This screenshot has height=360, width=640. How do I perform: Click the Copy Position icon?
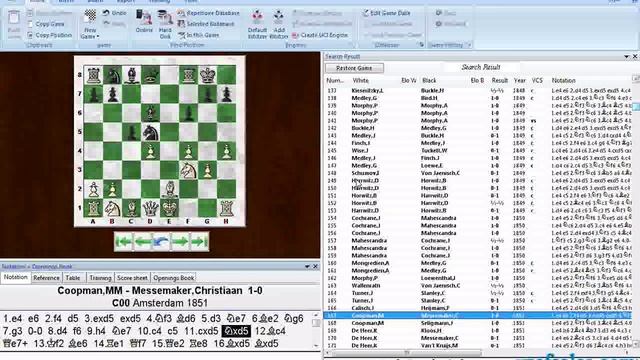click(30, 35)
